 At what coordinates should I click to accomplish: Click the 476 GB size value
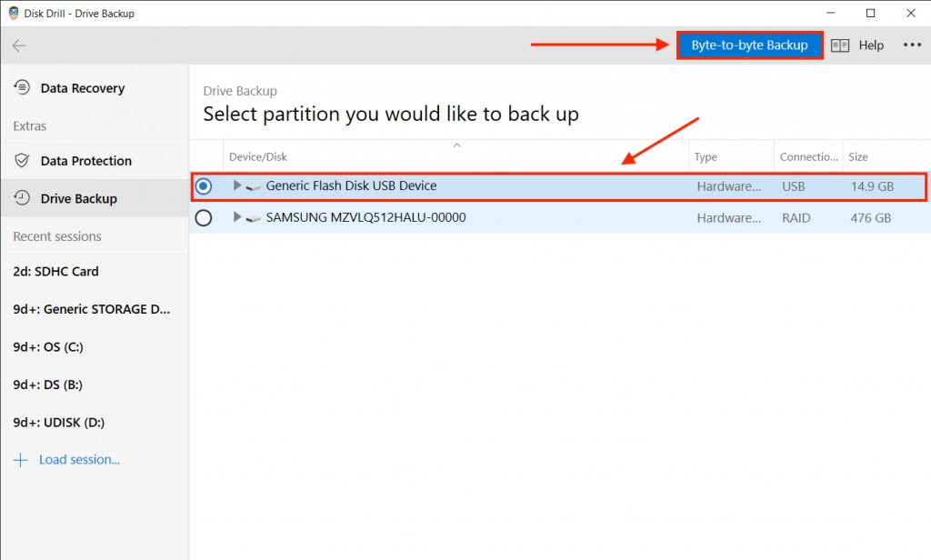870,218
